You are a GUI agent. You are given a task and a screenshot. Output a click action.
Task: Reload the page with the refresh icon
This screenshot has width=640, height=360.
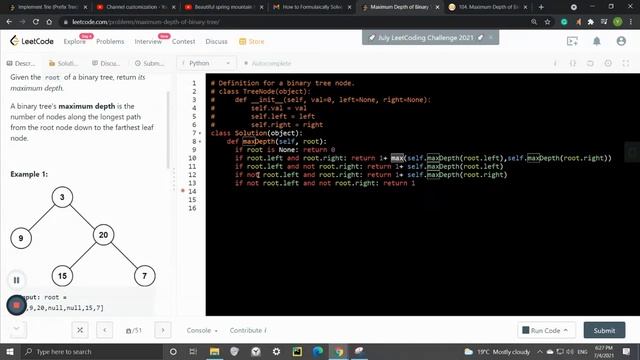point(36,22)
